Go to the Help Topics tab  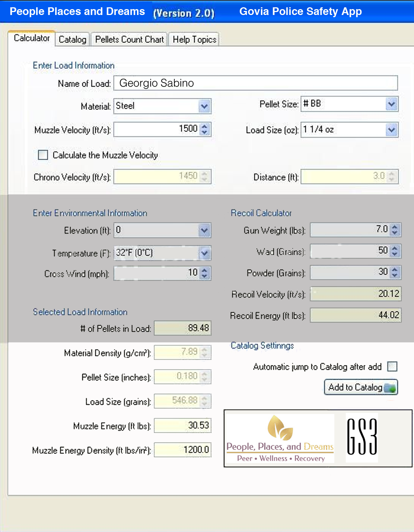(x=194, y=39)
